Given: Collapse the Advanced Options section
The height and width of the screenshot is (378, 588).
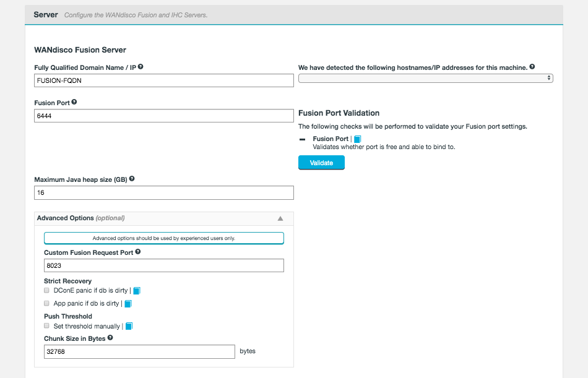Looking at the screenshot, I should (280, 218).
